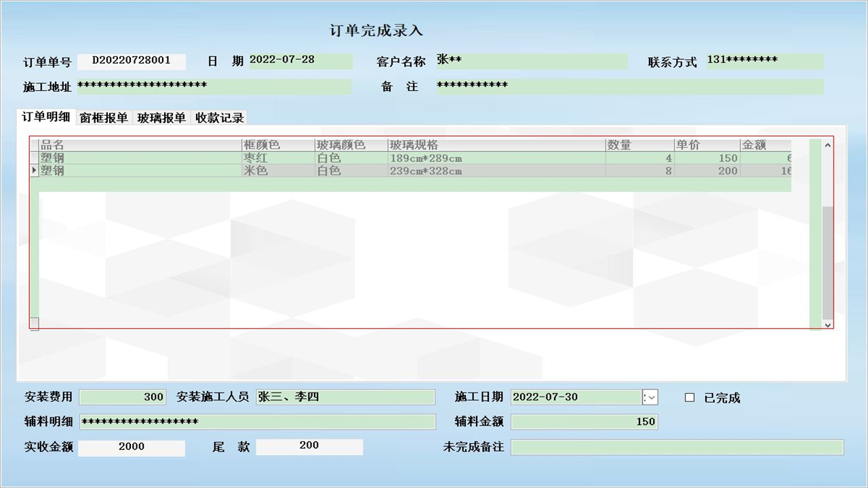
Task: Click the 尾款 field showing 200
Action: (309, 446)
